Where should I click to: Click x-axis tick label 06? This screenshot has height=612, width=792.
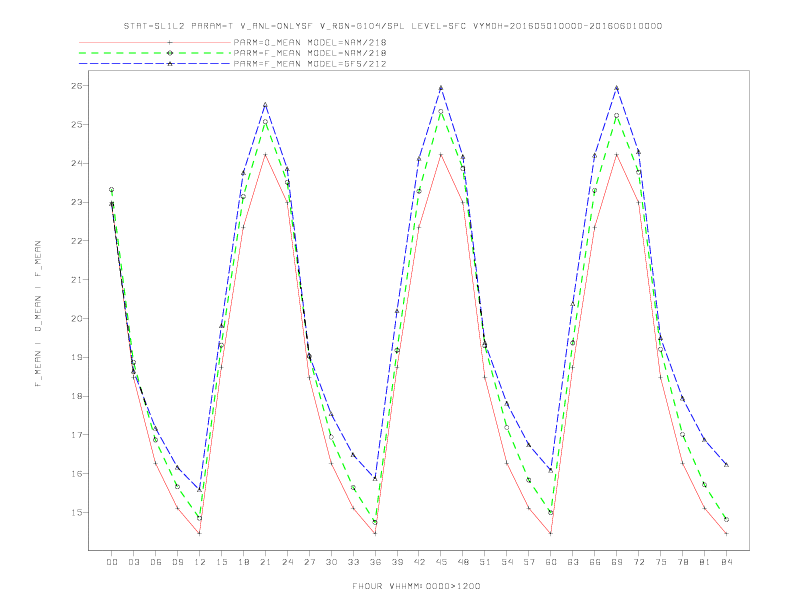pos(156,562)
